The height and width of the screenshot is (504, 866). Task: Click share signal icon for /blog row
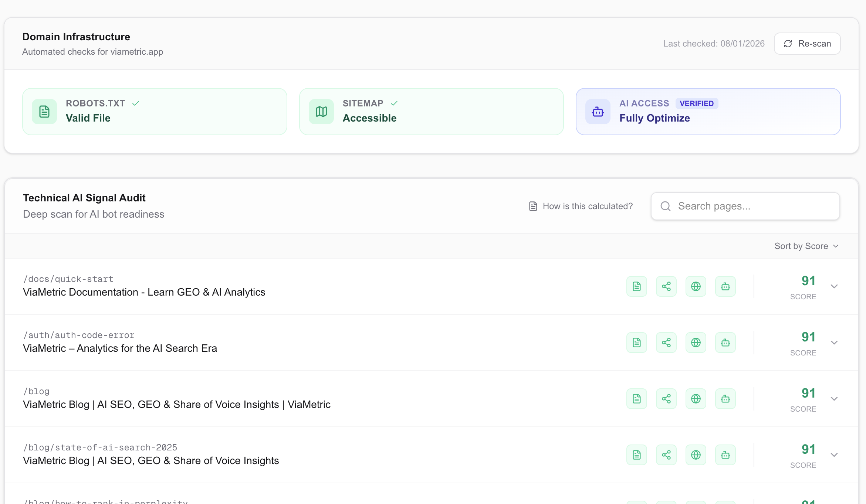pos(666,399)
